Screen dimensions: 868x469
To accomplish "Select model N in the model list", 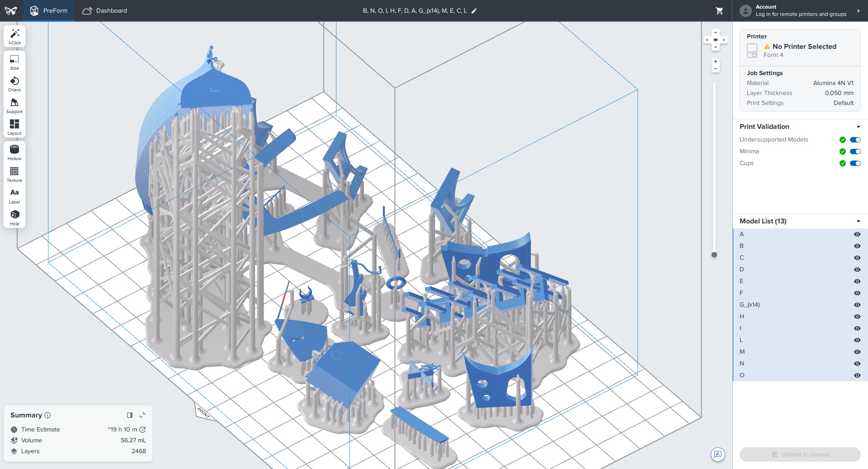I will (x=800, y=364).
